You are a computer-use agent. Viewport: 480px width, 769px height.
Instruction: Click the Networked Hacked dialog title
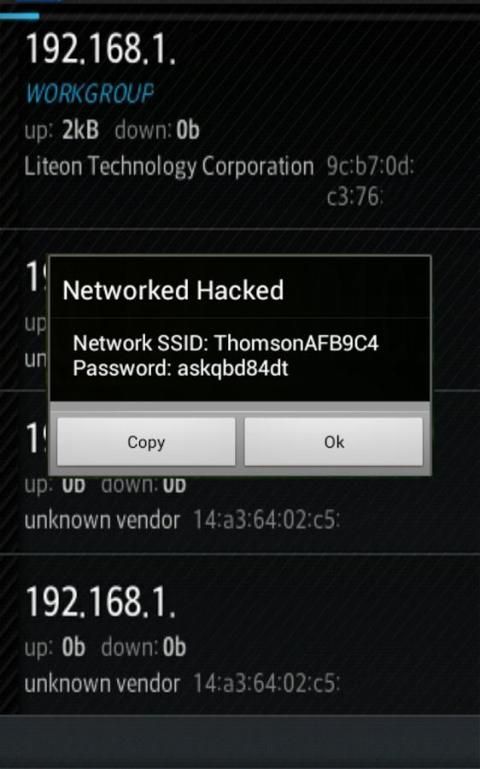coord(173,290)
